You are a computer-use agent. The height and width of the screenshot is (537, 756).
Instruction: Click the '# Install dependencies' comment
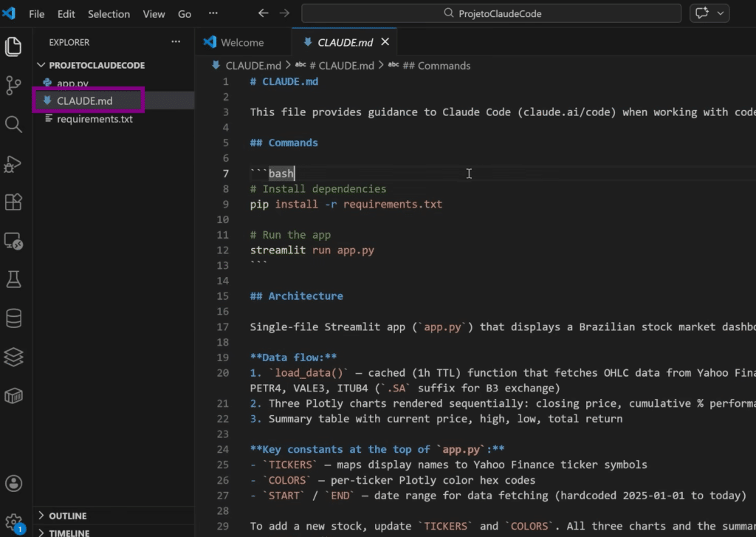coord(317,189)
